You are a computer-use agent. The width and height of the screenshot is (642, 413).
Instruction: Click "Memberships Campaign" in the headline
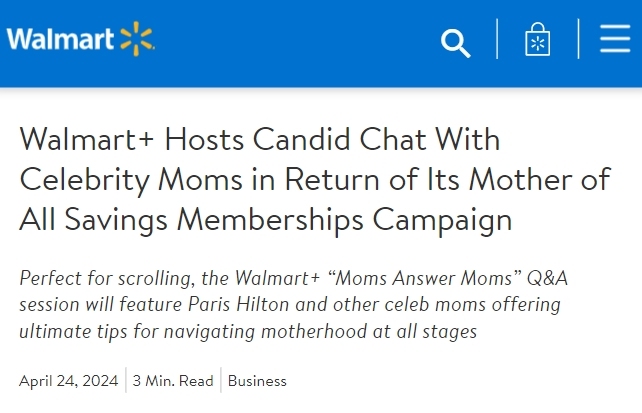click(x=344, y=219)
